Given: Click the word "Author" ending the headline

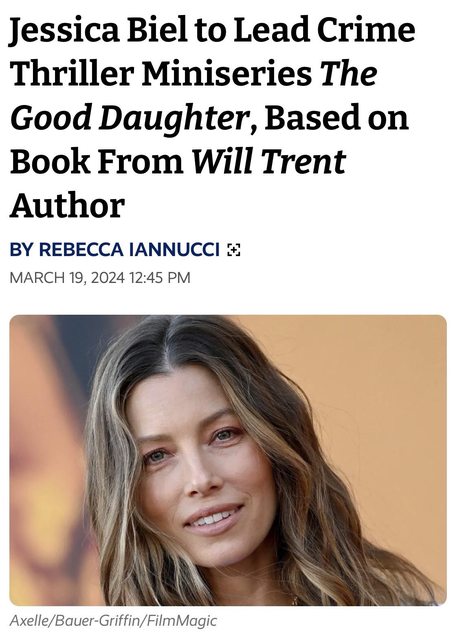Looking at the screenshot, I should tap(67, 205).
